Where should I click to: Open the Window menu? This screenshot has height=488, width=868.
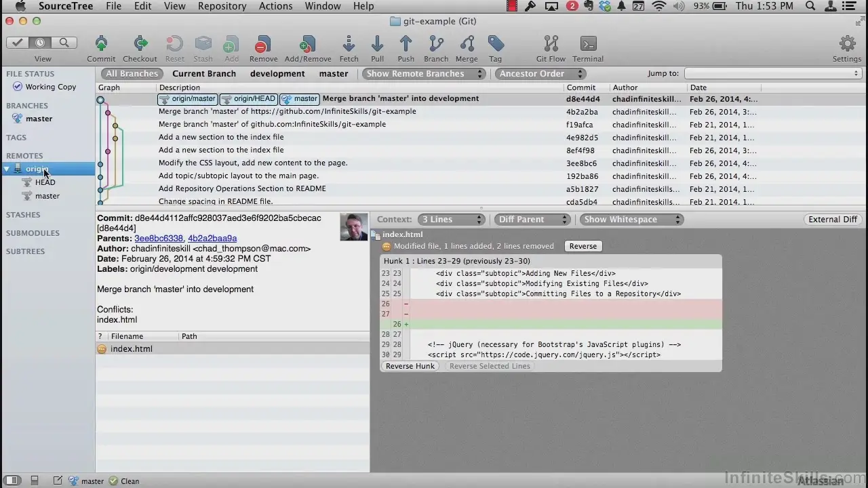[x=323, y=6]
